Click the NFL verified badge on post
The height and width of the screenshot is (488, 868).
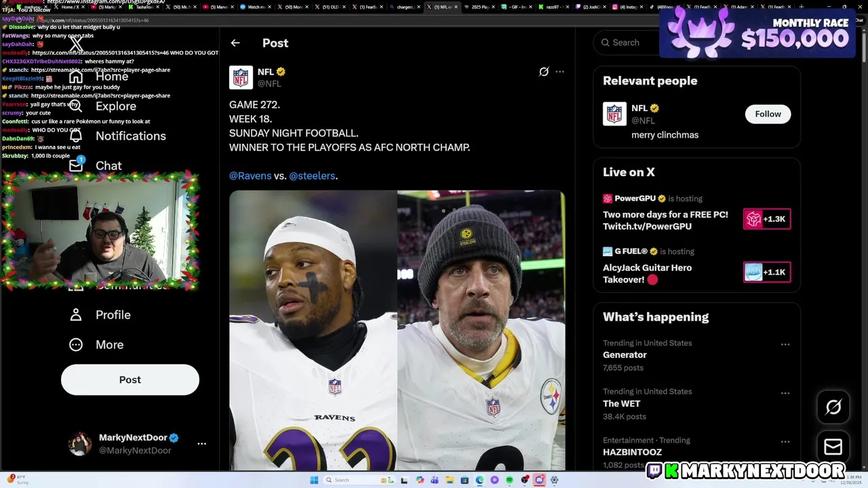(281, 71)
